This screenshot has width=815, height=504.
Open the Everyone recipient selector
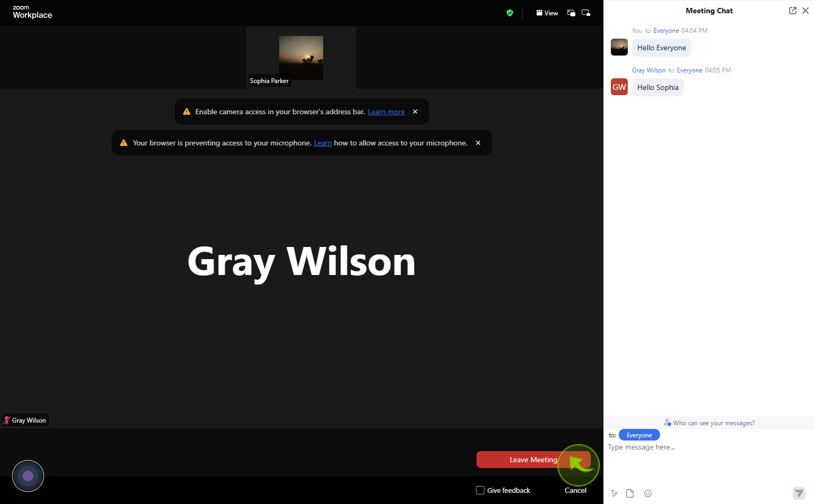(x=639, y=435)
